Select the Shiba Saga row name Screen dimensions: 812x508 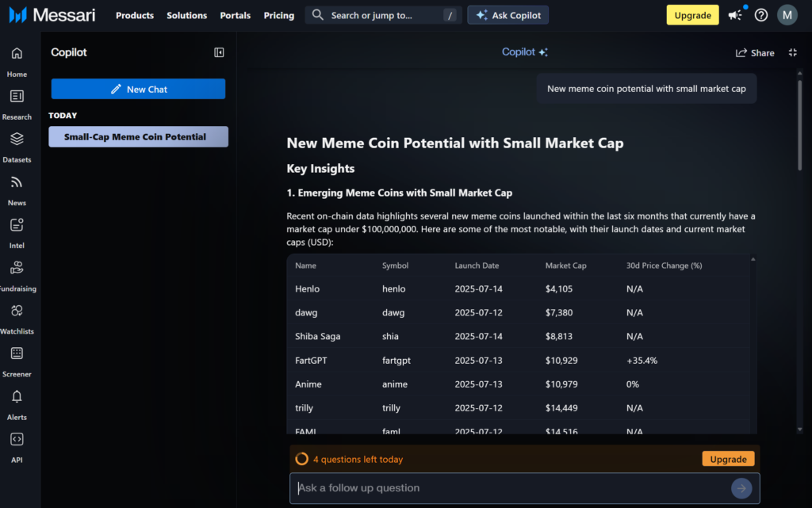click(x=317, y=336)
